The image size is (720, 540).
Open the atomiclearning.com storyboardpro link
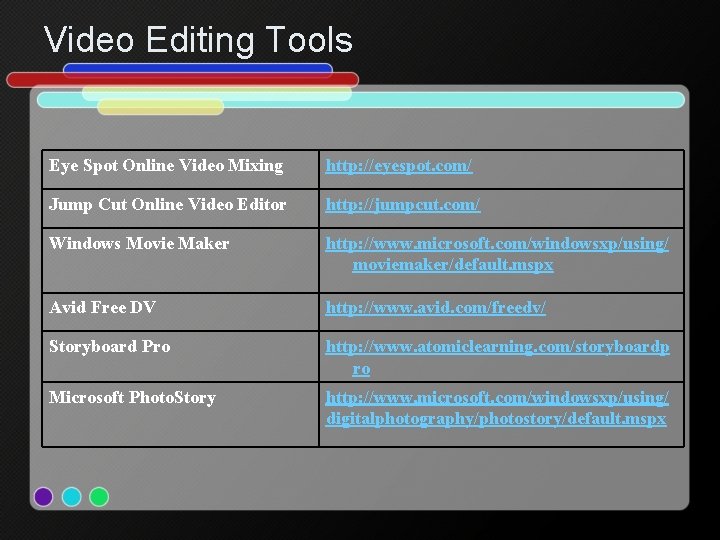[497, 357]
